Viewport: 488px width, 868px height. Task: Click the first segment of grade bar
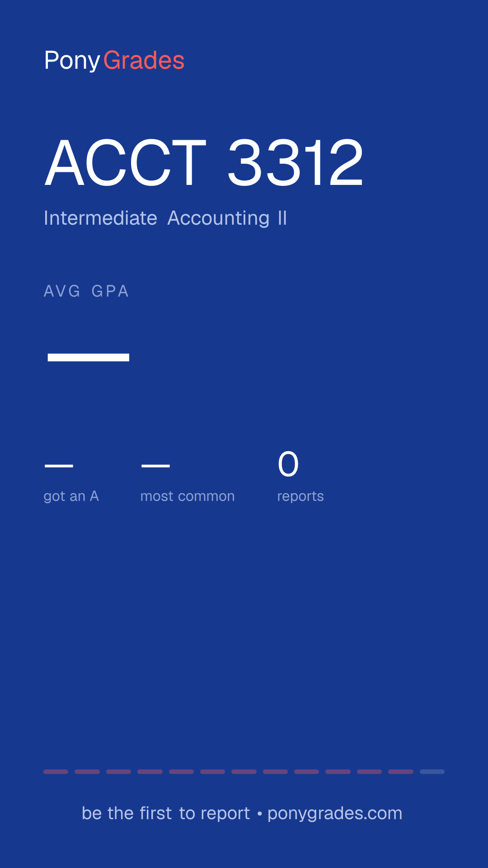coord(56,772)
